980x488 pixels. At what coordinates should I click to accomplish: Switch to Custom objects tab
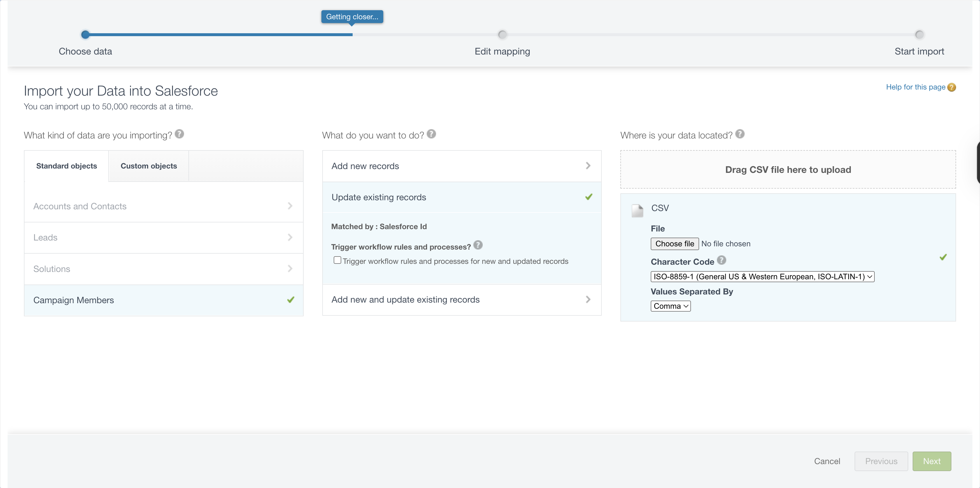click(x=148, y=166)
